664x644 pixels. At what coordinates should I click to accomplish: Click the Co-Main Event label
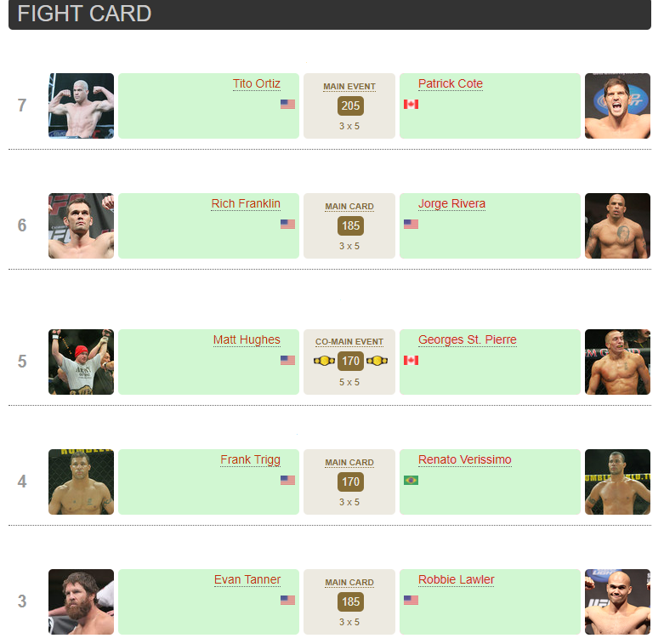click(x=349, y=342)
